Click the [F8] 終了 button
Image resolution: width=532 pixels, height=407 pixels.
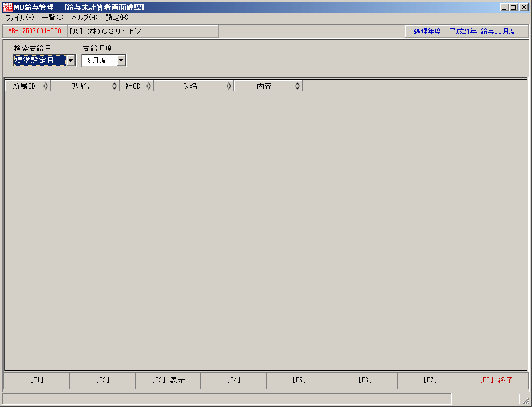pyautogui.click(x=496, y=380)
